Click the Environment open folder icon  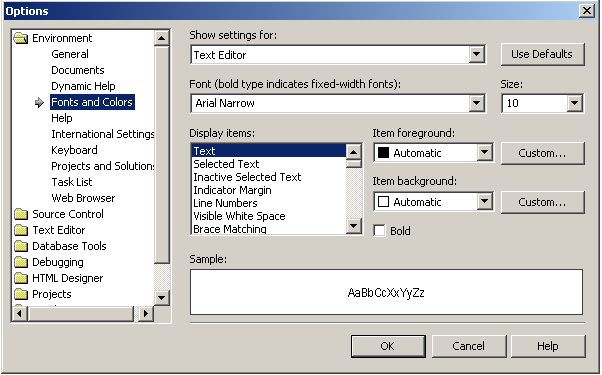tap(21, 38)
